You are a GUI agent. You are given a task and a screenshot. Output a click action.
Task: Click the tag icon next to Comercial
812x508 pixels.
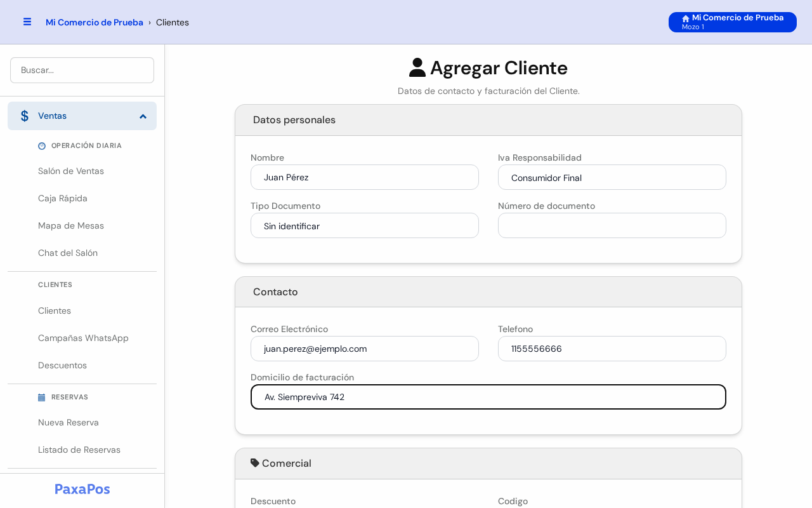click(x=255, y=463)
